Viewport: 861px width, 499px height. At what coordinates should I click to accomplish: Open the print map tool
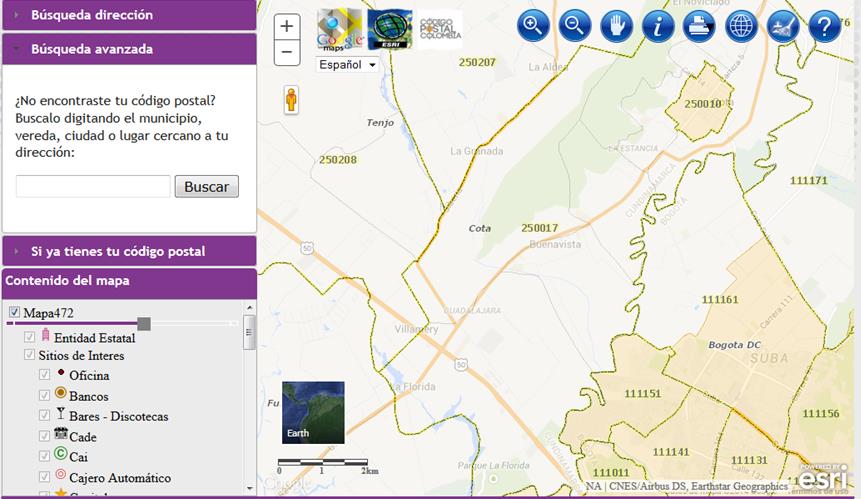click(699, 27)
